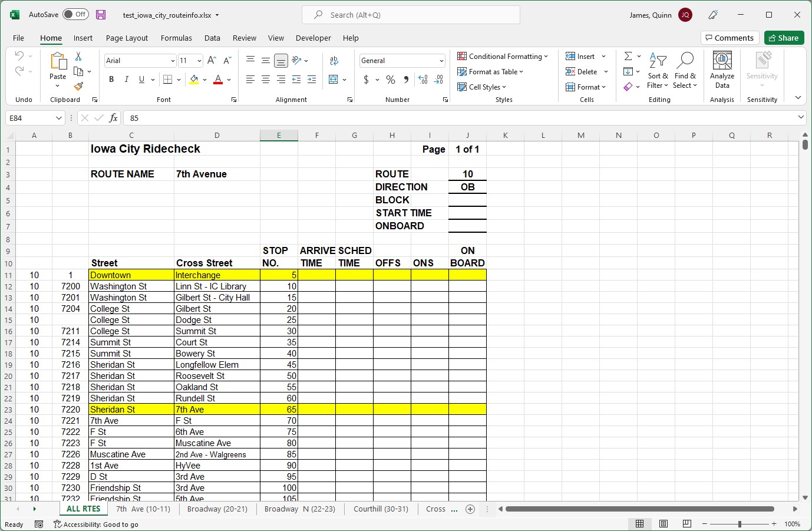Expand the Font Name combo box
Image resolution: width=812 pixels, height=531 pixels.
(171, 60)
